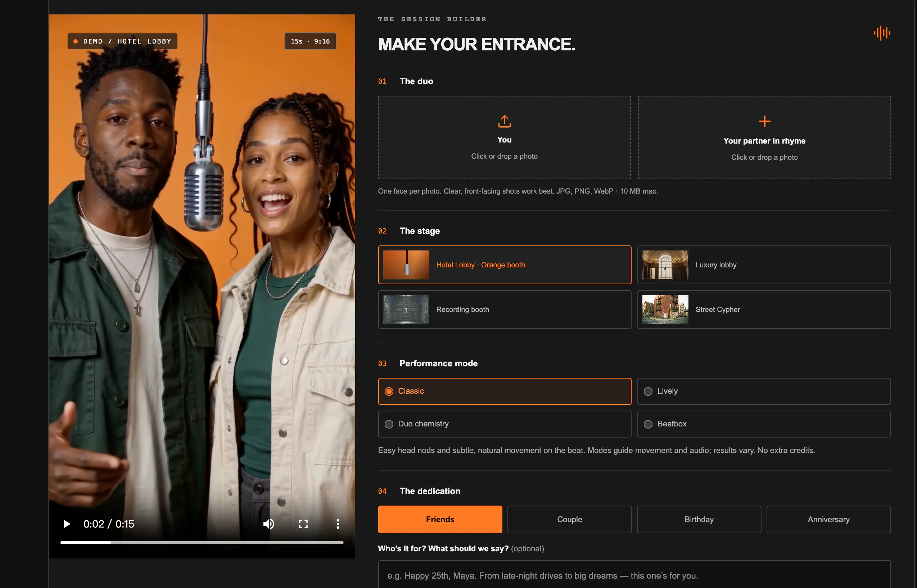Choose the Anniversary dedication tab
This screenshot has height=588, width=917.
pos(828,519)
